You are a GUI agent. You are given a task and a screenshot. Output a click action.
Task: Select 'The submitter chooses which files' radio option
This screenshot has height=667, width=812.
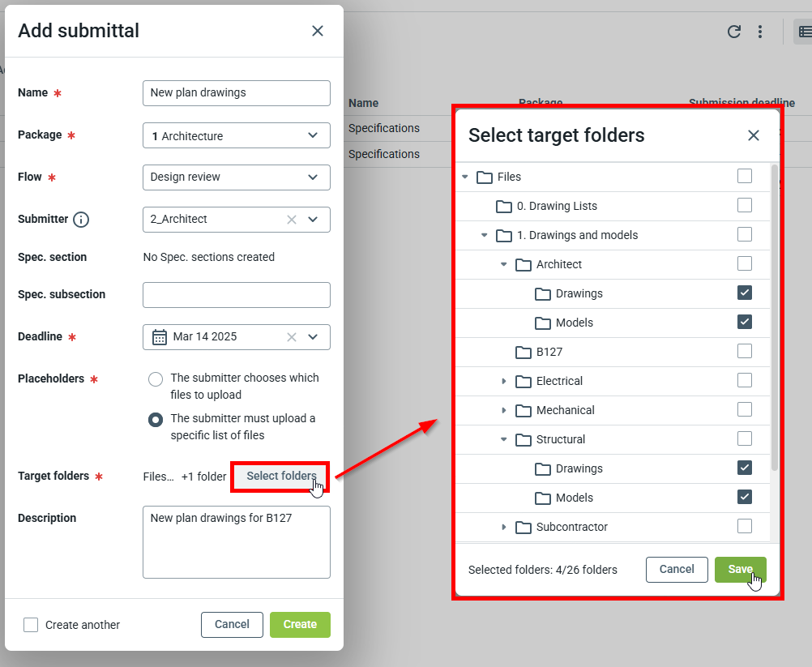point(156,379)
